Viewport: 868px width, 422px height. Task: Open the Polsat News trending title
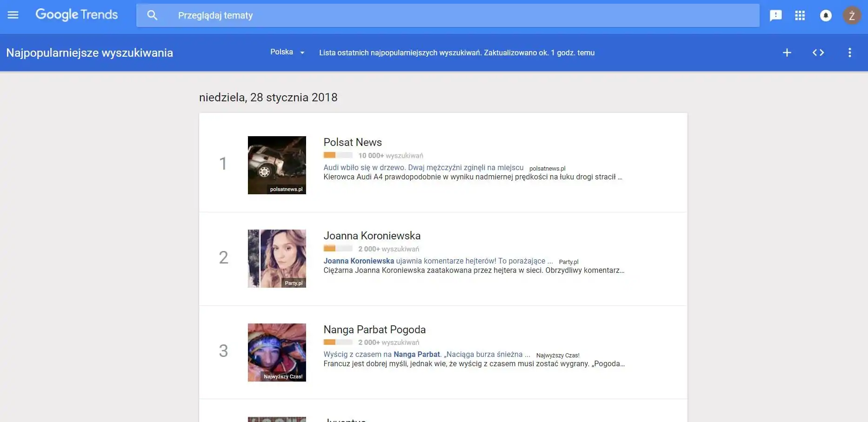(353, 142)
